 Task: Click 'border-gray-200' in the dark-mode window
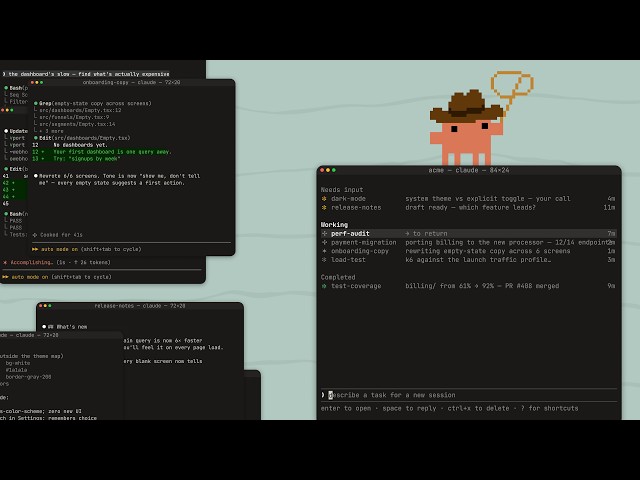point(28,377)
